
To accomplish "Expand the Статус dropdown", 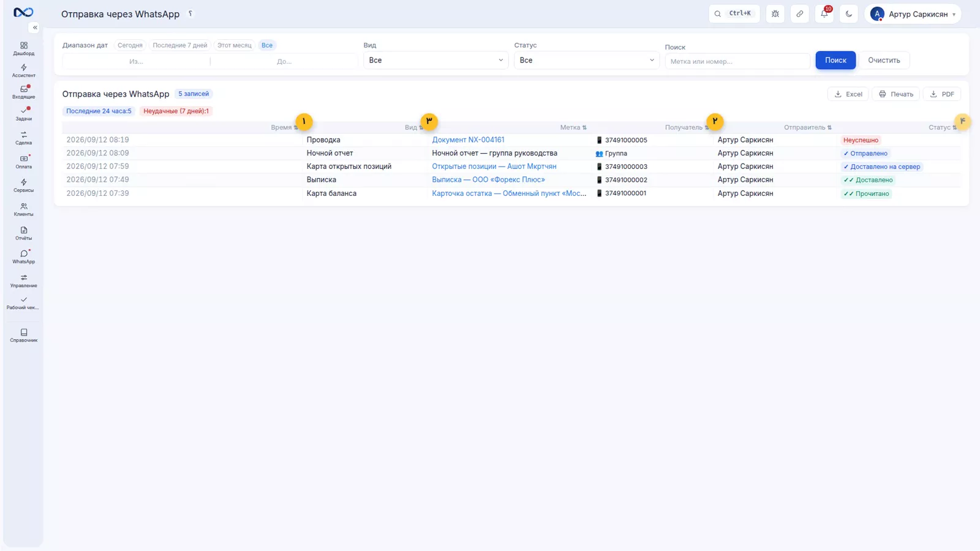I will 586,60.
